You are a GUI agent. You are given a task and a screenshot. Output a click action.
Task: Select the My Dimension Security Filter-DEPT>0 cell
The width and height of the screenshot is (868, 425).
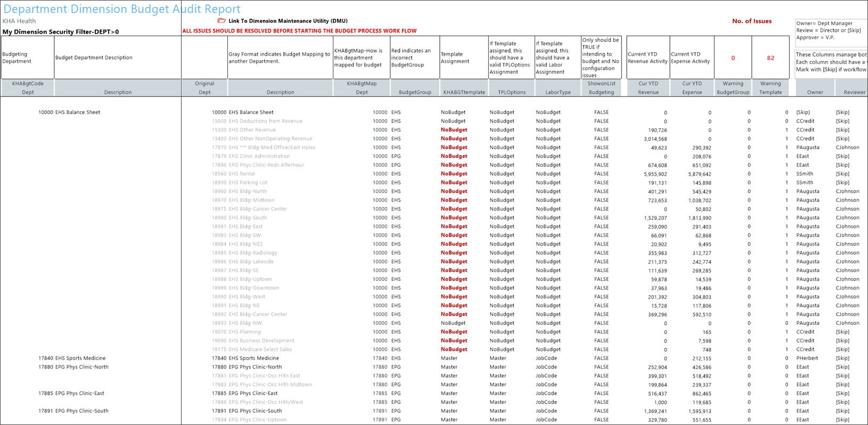click(61, 32)
